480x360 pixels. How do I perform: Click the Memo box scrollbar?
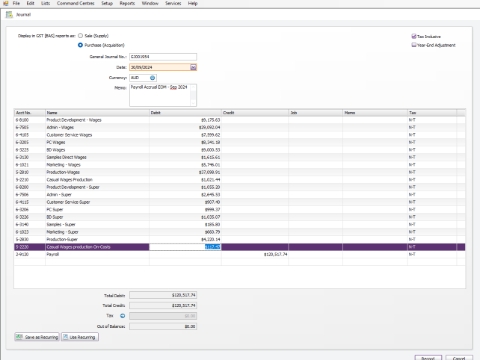193,95
